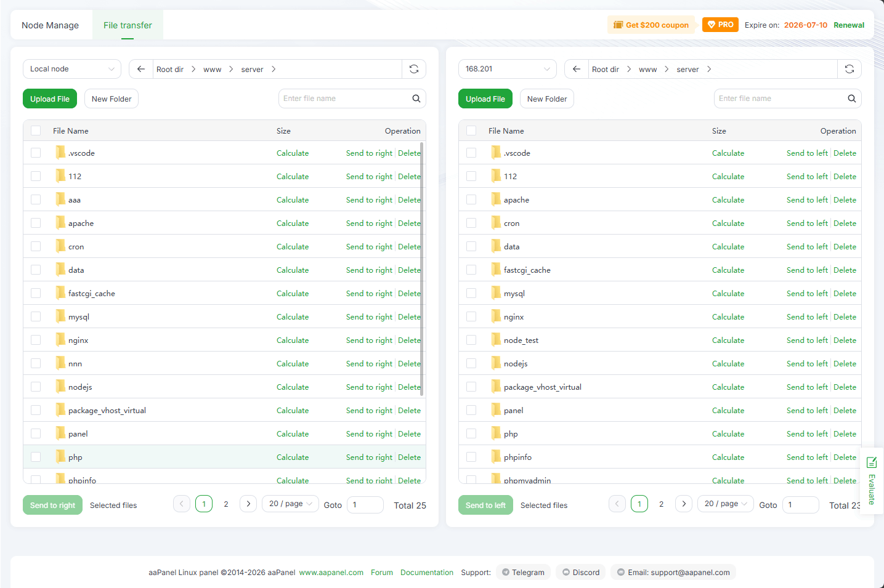
Task: Tick the checkbox for left mysql folder
Action: 36,317
